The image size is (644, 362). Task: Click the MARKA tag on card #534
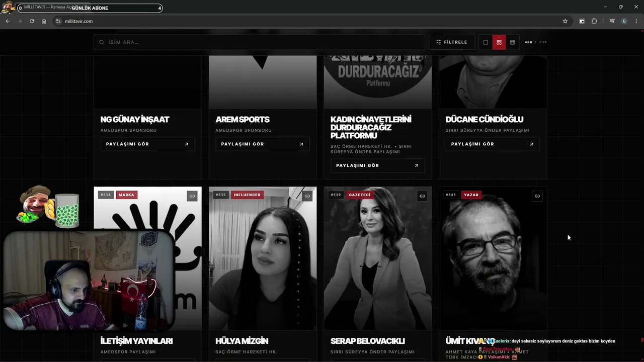pyautogui.click(x=126, y=195)
